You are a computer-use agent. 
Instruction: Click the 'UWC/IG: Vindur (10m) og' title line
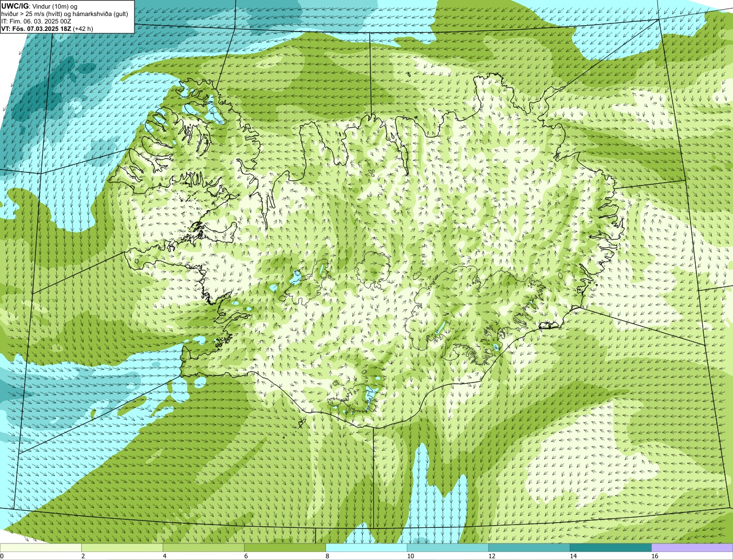(40, 6)
